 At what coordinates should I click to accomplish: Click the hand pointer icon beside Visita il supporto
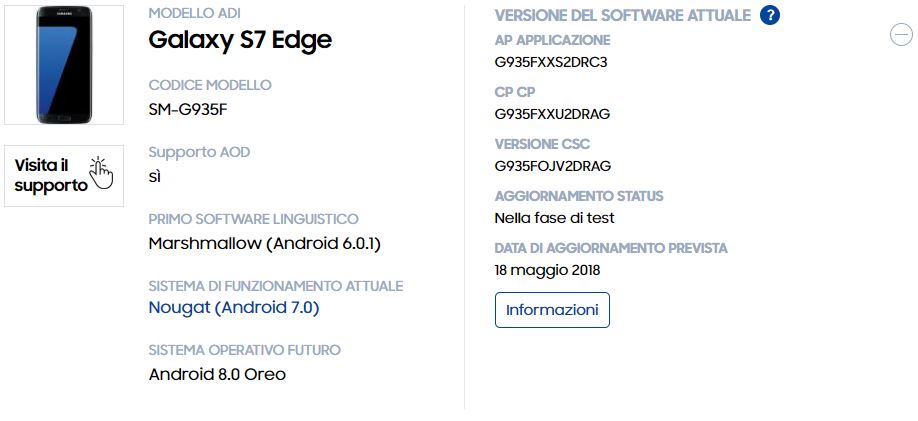point(101,172)
